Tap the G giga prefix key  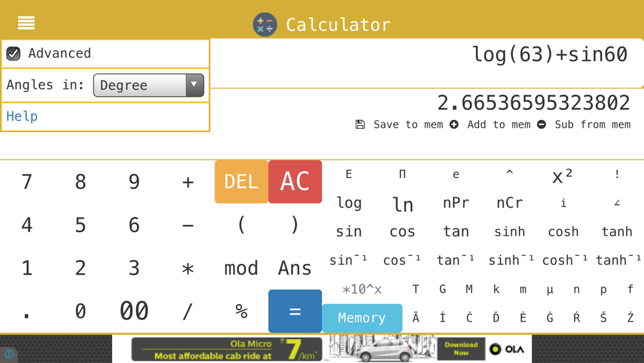[x=442, y=289]
